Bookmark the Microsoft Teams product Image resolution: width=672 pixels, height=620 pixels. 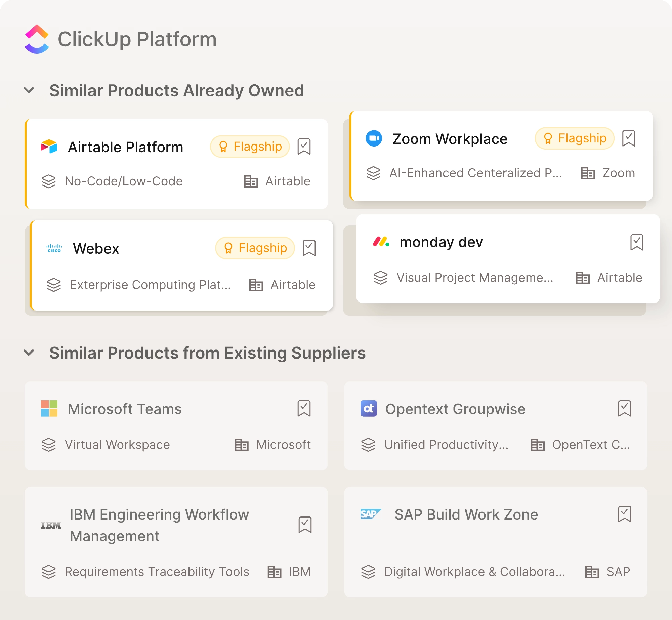[x=304, y=409]
